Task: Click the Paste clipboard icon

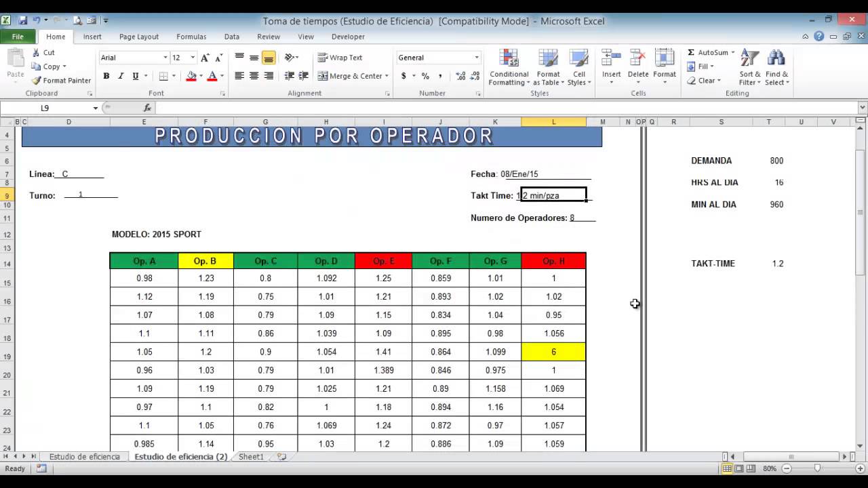Action: tap(15, 58)
